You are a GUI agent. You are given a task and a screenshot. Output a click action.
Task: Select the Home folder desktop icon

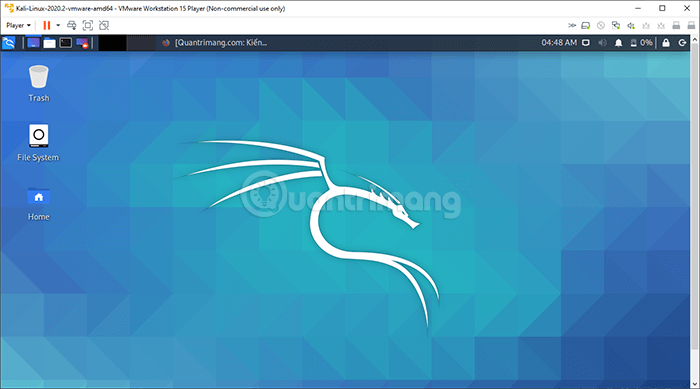[x=39, y=204]
